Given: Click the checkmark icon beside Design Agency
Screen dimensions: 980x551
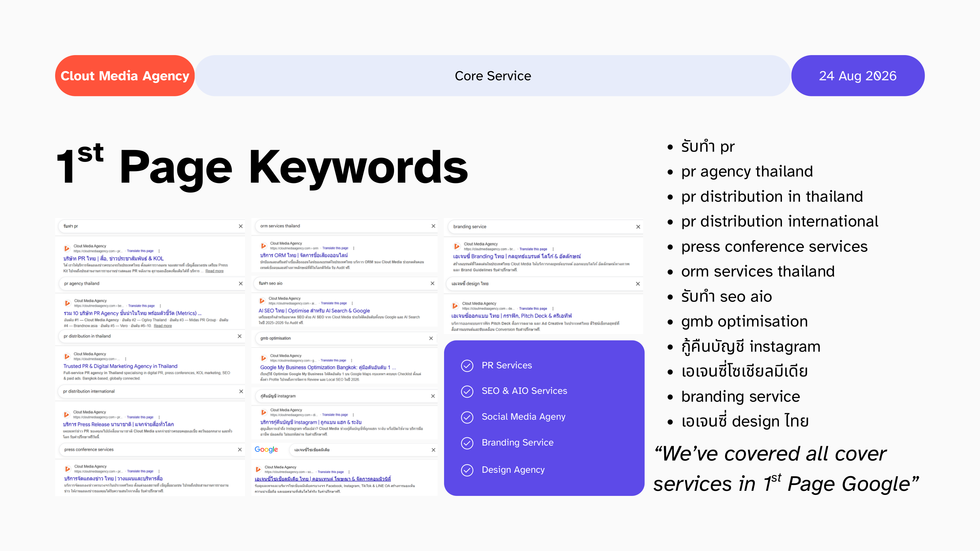Looking at the screenshot, I should (467, 470).
